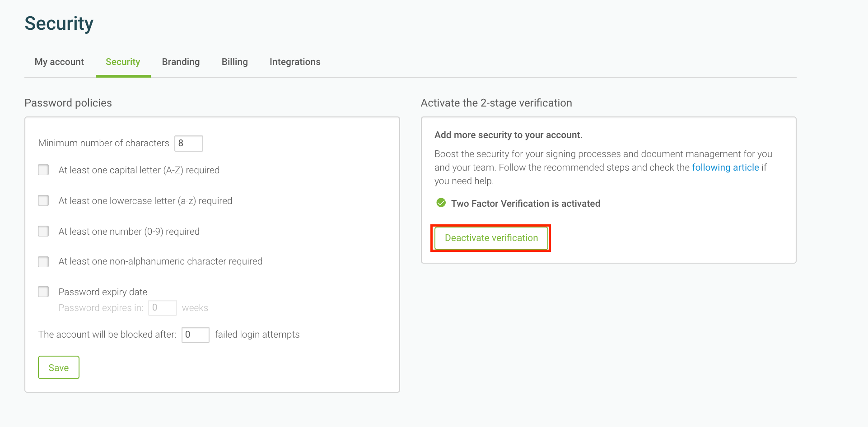Click the Password expires in weeks field
868x427 pixels.
163,308
